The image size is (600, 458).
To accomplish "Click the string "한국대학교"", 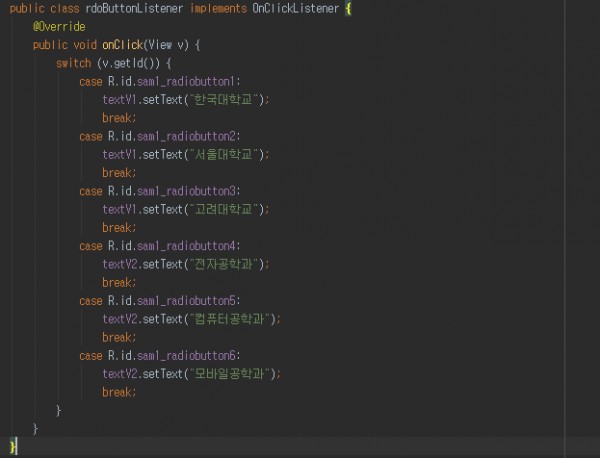I will pos(224,99).
